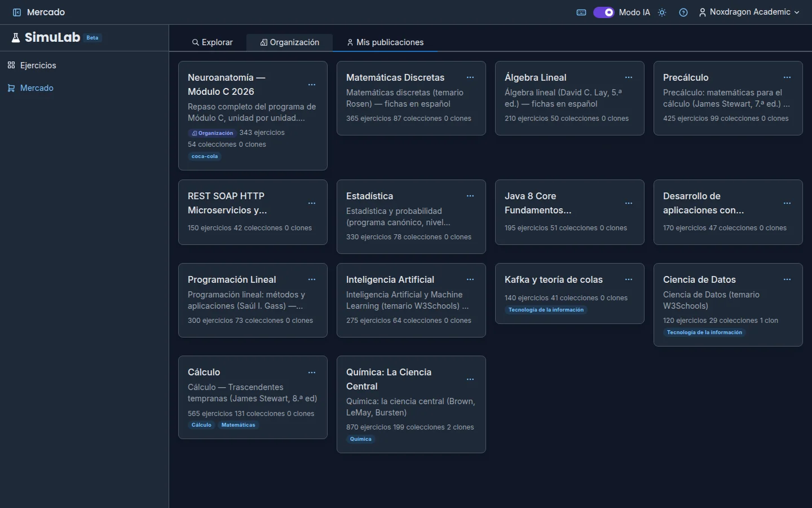Open the help question-mark icon

click(683, 12)
